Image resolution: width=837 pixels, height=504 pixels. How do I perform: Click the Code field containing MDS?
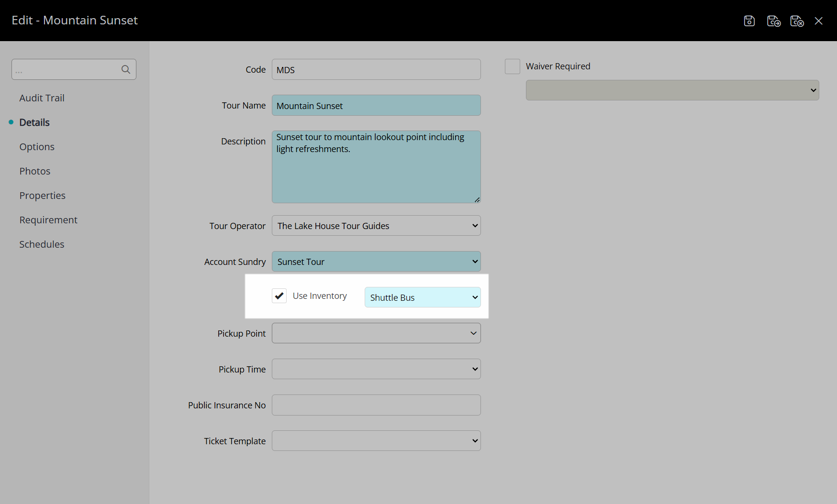tap(376, 69)
